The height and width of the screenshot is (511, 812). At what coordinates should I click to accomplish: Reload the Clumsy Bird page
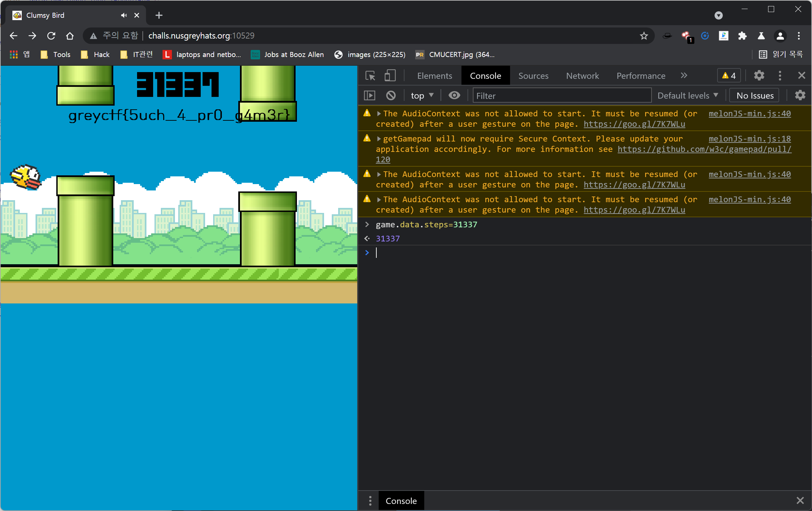coord(51,36)
